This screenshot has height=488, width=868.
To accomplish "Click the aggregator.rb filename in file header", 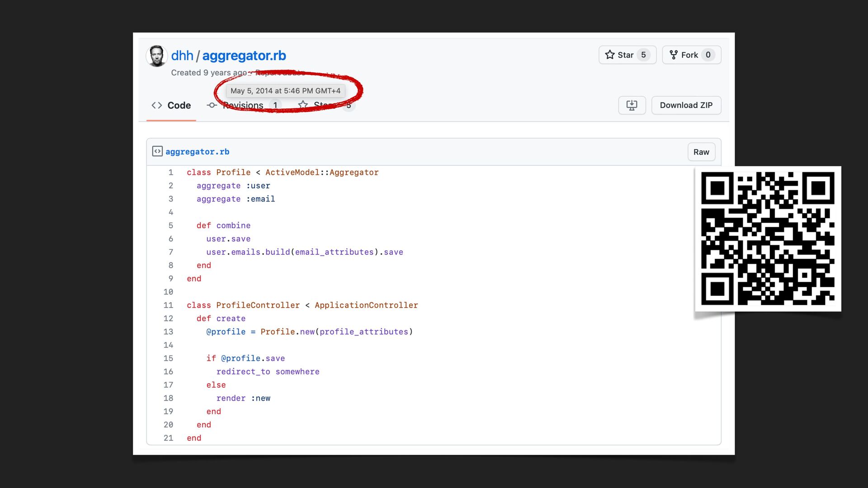I will coord(197,152).
